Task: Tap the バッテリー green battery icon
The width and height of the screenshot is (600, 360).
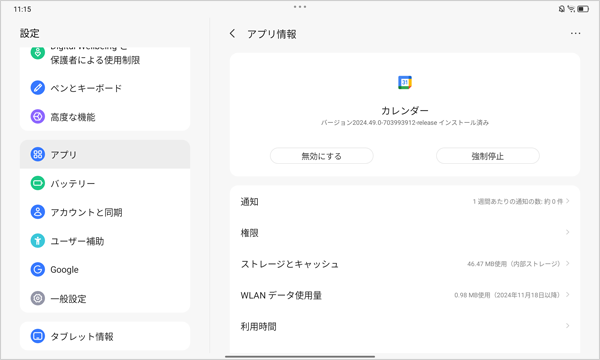Action: pos(38,183)
